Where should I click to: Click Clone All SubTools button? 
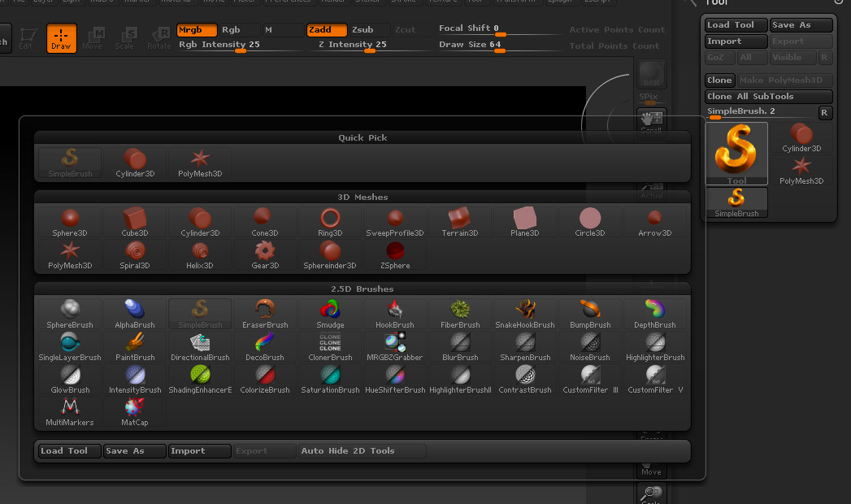click(769, 97)
